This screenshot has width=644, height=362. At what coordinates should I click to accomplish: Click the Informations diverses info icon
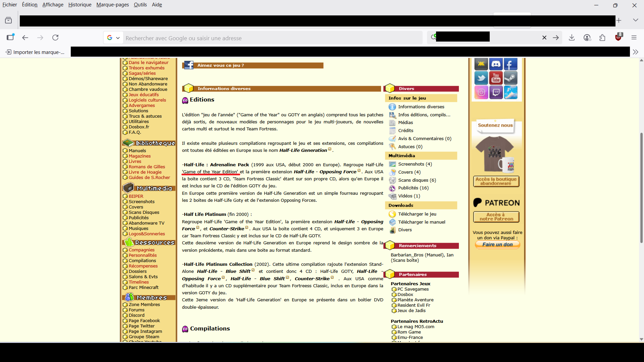click(392, 107)
